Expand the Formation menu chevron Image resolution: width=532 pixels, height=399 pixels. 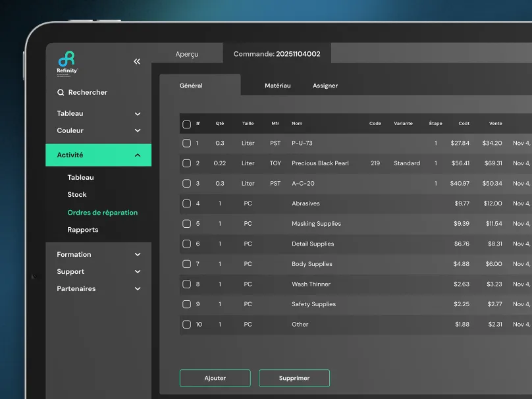coord(138,255)
